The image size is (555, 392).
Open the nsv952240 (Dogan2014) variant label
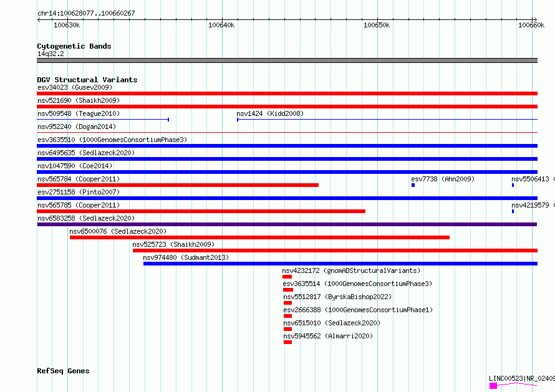pos(77,127)
